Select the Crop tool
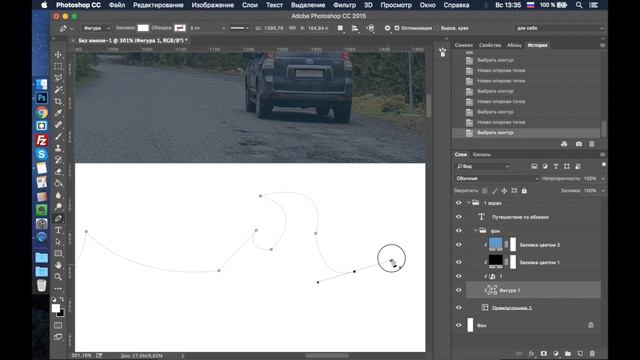 click(x=58, y=101)
